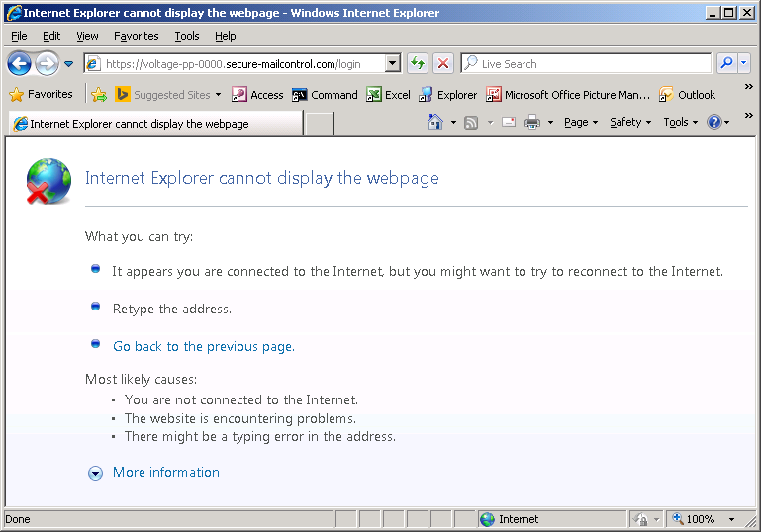
Task: Click 'The website is encountering problems.' text
Action: [240, 418]
